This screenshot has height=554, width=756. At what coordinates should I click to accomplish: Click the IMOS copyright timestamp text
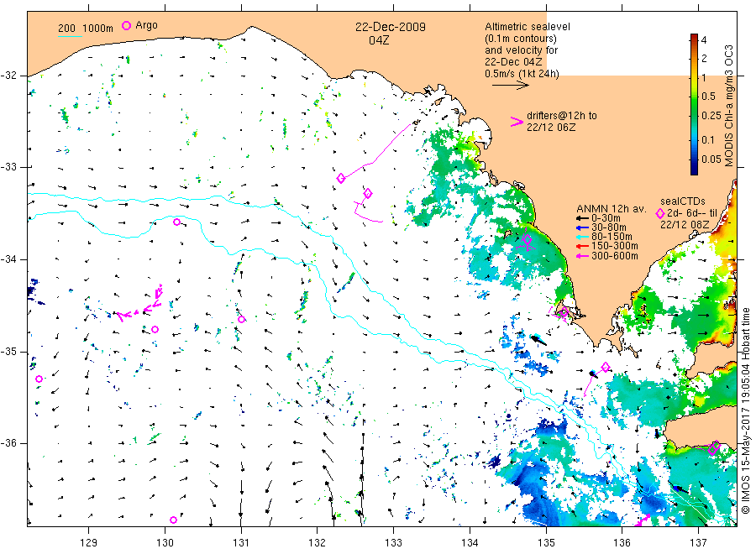745,411
